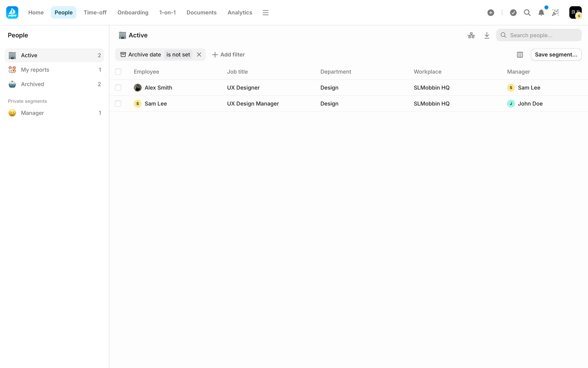The width and height of the screenshot is (588, 368).
Task: Click the global search magnifier icon
Action: (527, 13)
